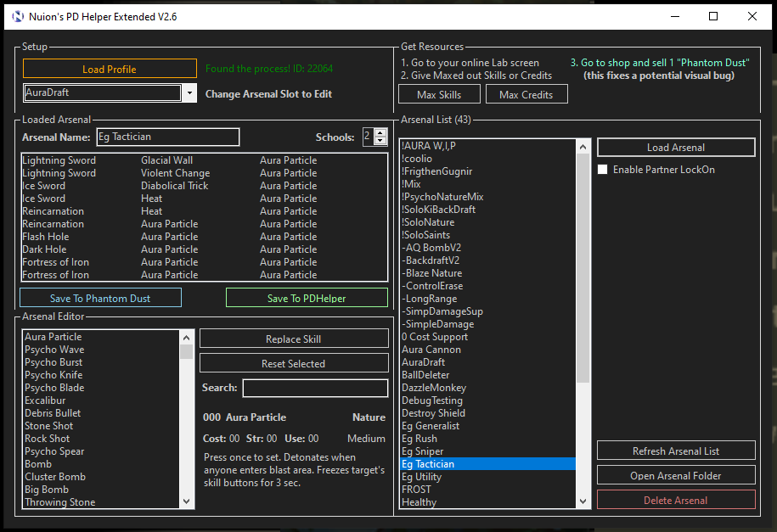Save the arsenal to Phantom Dust
Screen dimensions: 777x532
100,298
